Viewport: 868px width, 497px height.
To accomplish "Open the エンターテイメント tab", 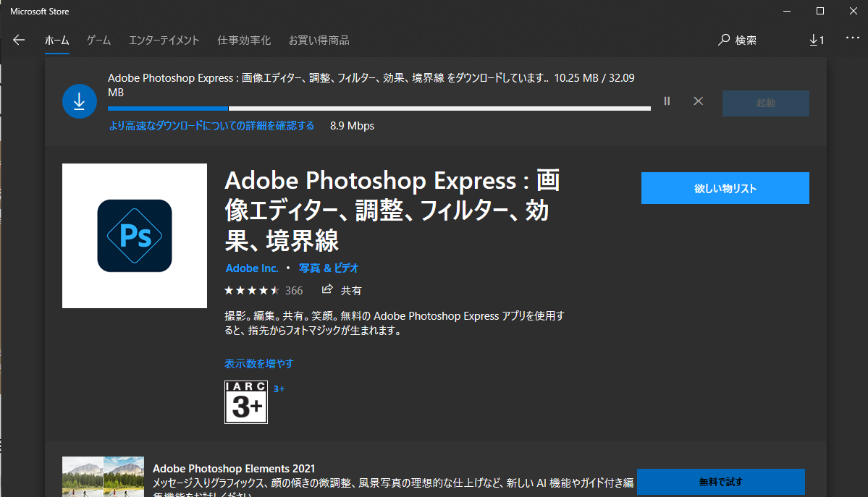I will pos(164,41).
